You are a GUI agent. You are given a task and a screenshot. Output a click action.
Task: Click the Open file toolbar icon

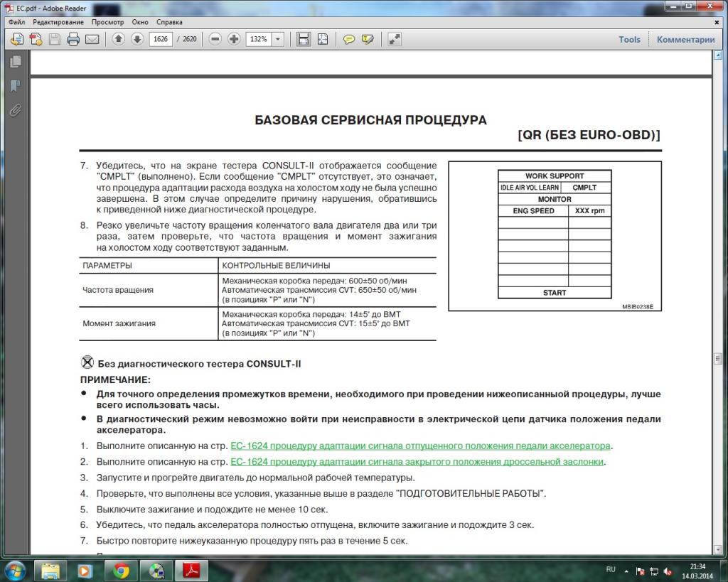click(x=17, y=40)
